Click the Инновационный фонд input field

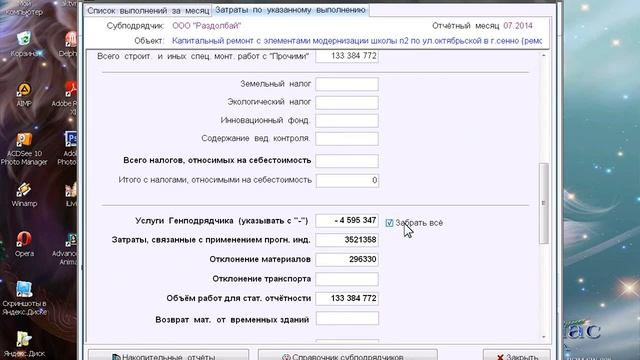tap(347, 120)
